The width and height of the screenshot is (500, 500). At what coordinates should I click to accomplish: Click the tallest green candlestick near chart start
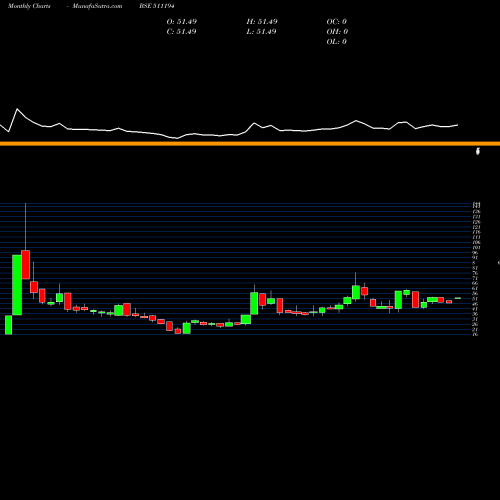[x=17, y=285]
